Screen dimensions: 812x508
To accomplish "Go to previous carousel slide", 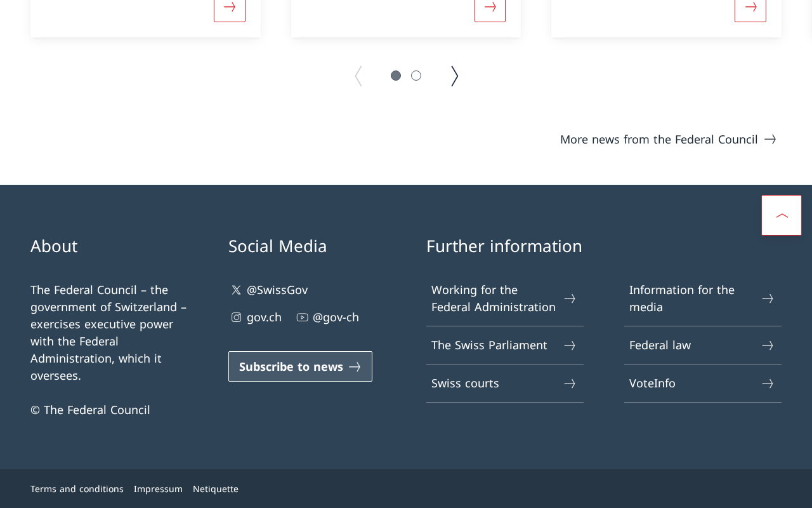I will [358, 76].
